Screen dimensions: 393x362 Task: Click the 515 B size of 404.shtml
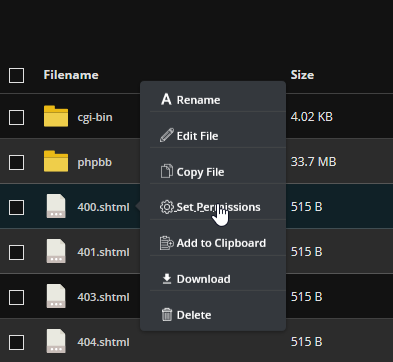pyautogui.click(x=306, y=342)
